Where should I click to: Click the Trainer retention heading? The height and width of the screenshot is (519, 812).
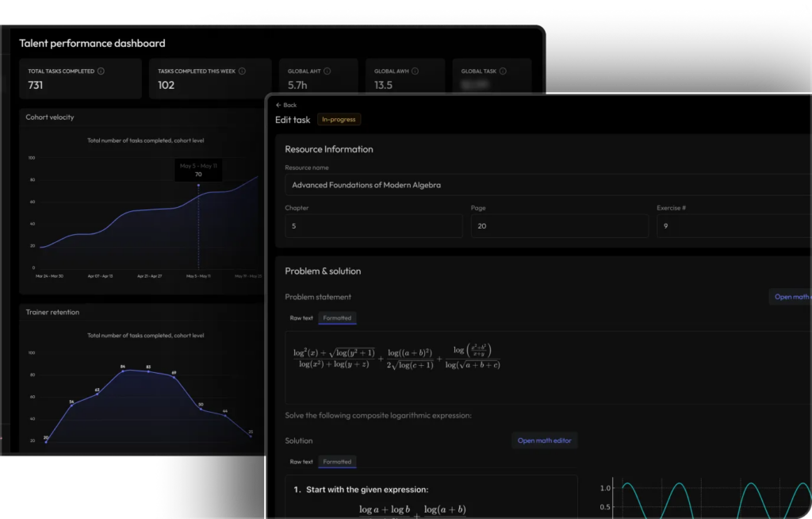[52, 312]
